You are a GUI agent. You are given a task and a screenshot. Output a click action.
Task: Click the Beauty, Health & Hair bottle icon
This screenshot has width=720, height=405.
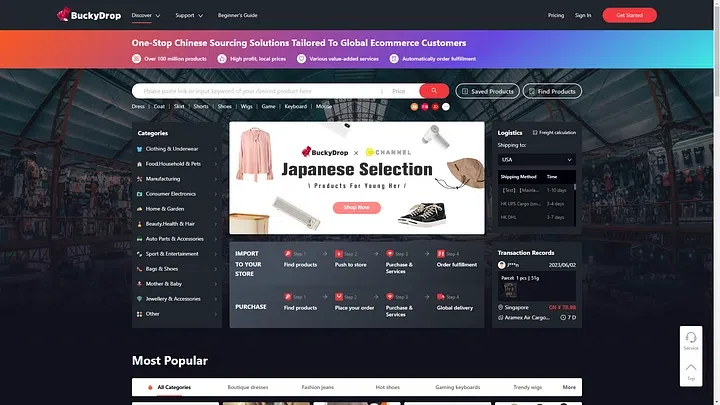(x=140, y=224)
